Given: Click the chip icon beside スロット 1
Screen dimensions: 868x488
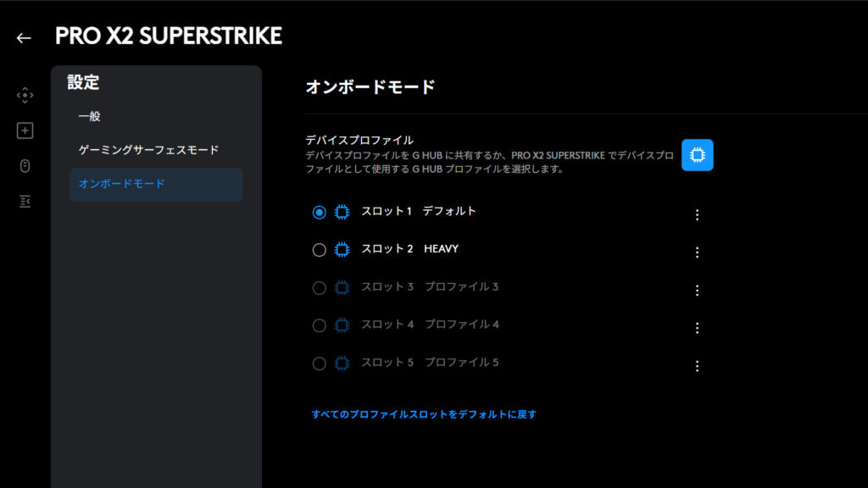Looking at the screenshot, I should (x=342, y=212).
